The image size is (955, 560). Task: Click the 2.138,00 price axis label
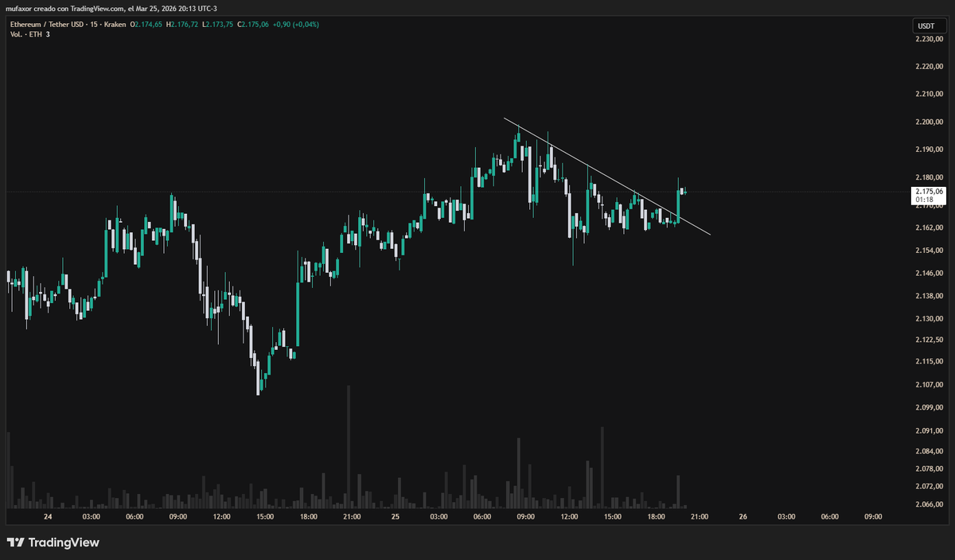[x=929, y=296]
